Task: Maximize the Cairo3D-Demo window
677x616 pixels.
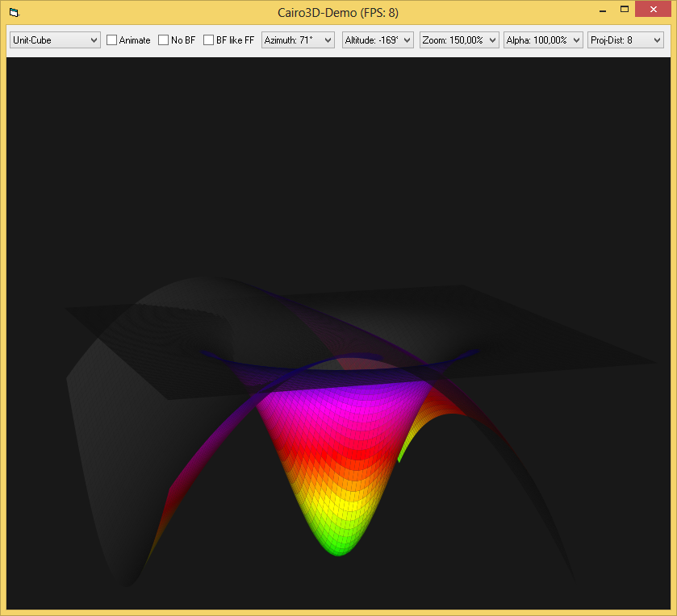Action: pos(625,10)
